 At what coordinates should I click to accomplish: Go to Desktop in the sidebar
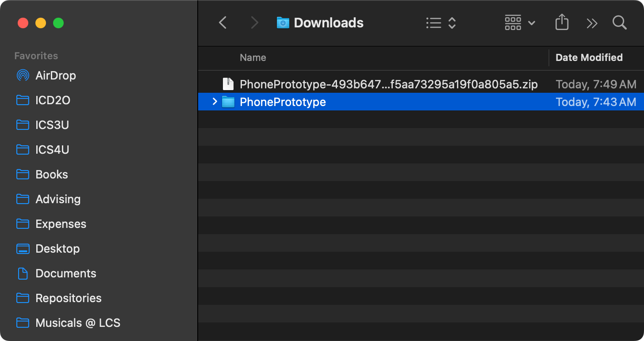pyautogui.click(x=57, y=249)
